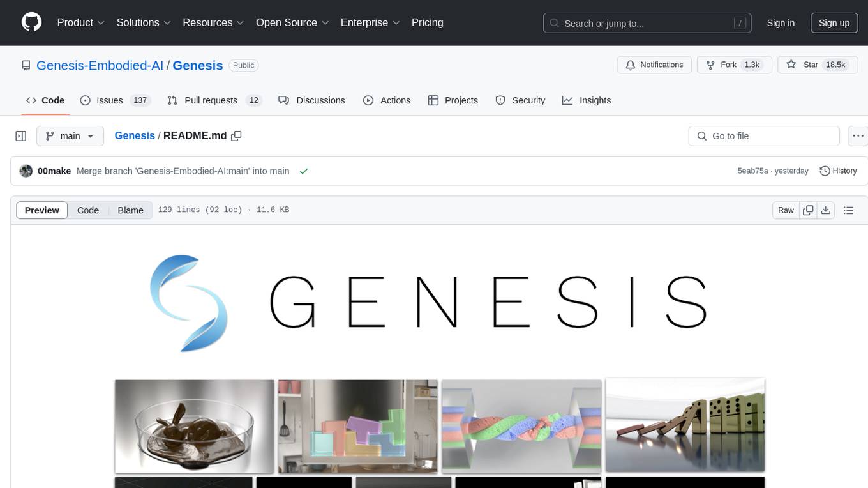This screenshot has width=868, height=488.
Task: Click the Sign in link
Action: (x=781, y=23)
